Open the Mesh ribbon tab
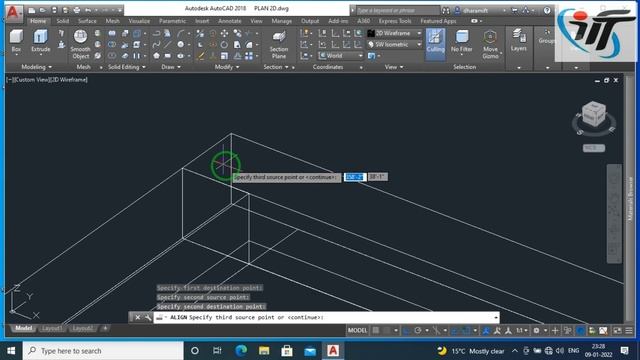 tap(113, 21)
